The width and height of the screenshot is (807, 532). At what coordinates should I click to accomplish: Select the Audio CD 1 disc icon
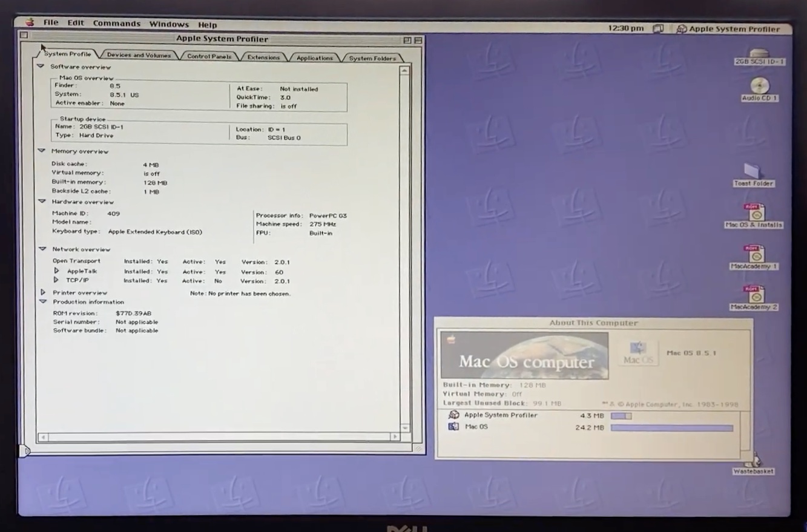tap(759, 90)
